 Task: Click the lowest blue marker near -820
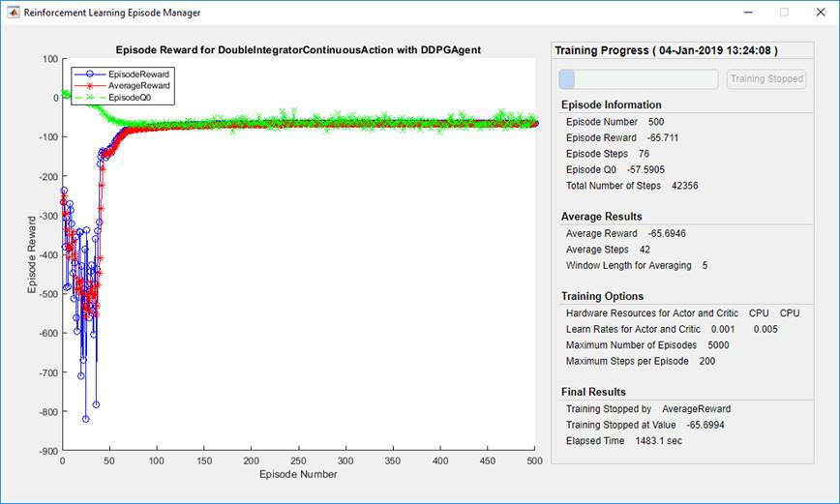(x=86, y=419)
